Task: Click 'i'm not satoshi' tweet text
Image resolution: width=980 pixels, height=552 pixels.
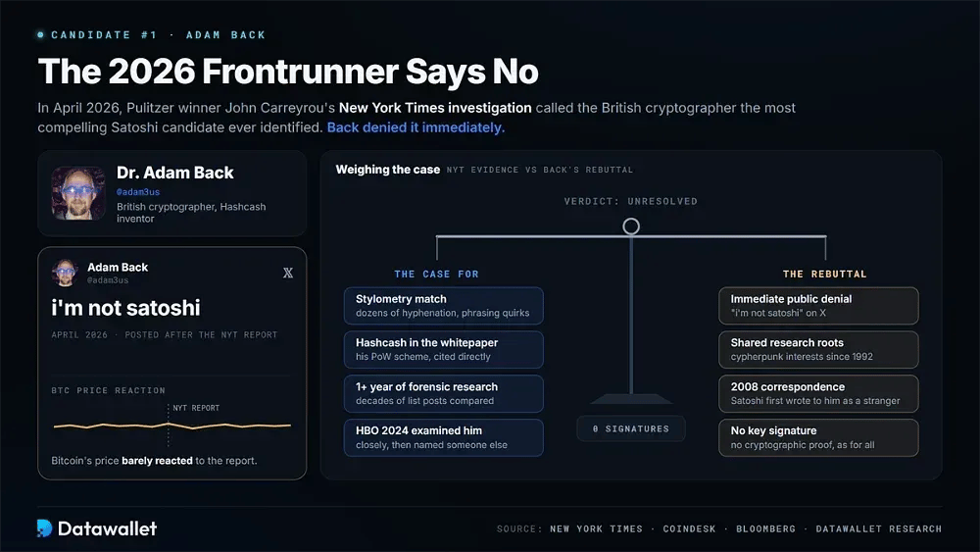Action: click(x=125, y=308)
